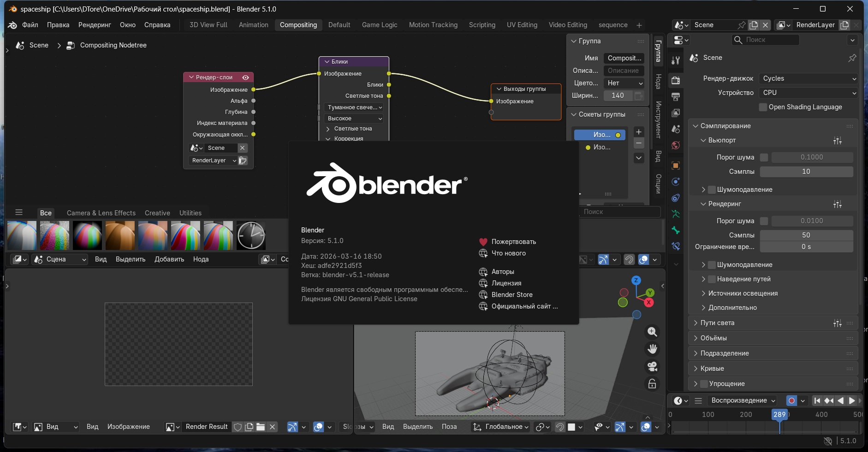Enable Наведение путей checkbox
868x452 pixels.
click(712, 279)
